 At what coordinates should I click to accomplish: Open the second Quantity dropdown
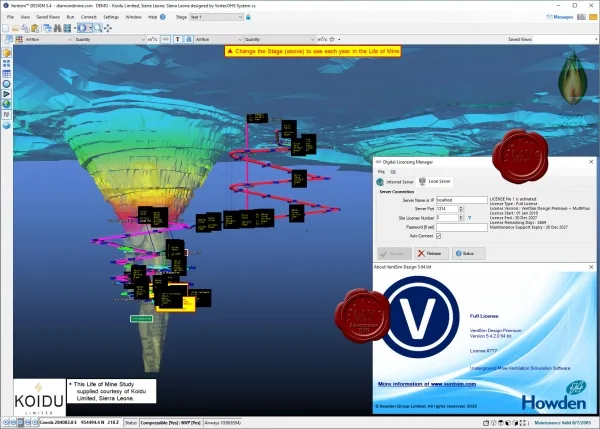click(x=280, y=39)
